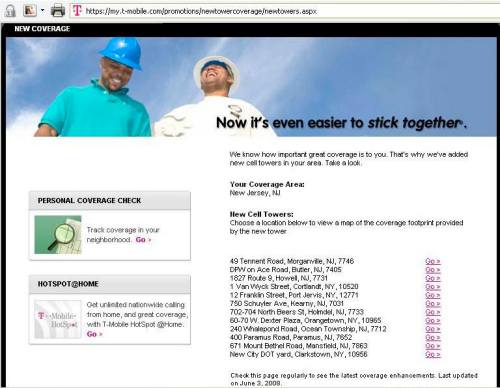The width and height of the screenshot is (500, 388).
Task: Click the New Jersey, NJ coverage area text
Action: click(255, 193)
